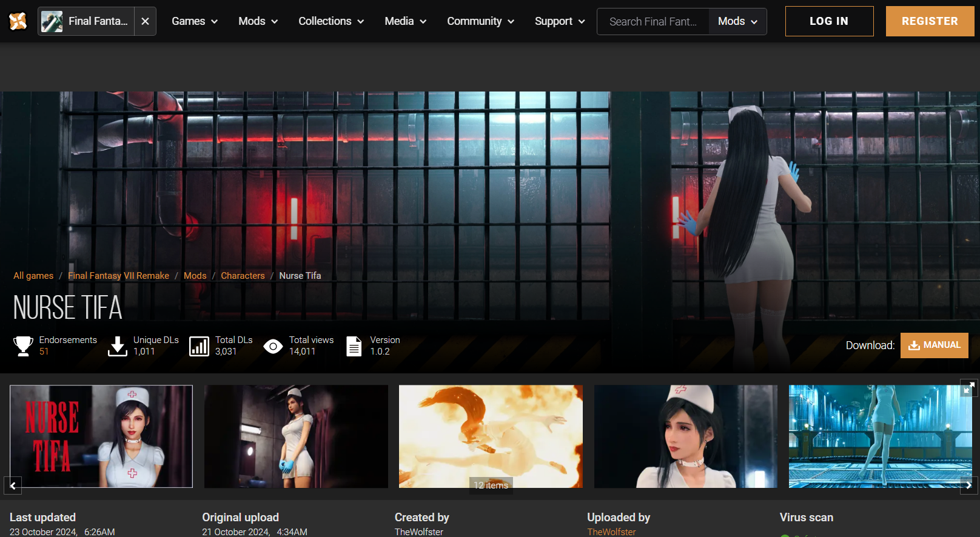Close the Final Fantasy game filter
Viewport: 980px width, 537px height.
(145, 21)
